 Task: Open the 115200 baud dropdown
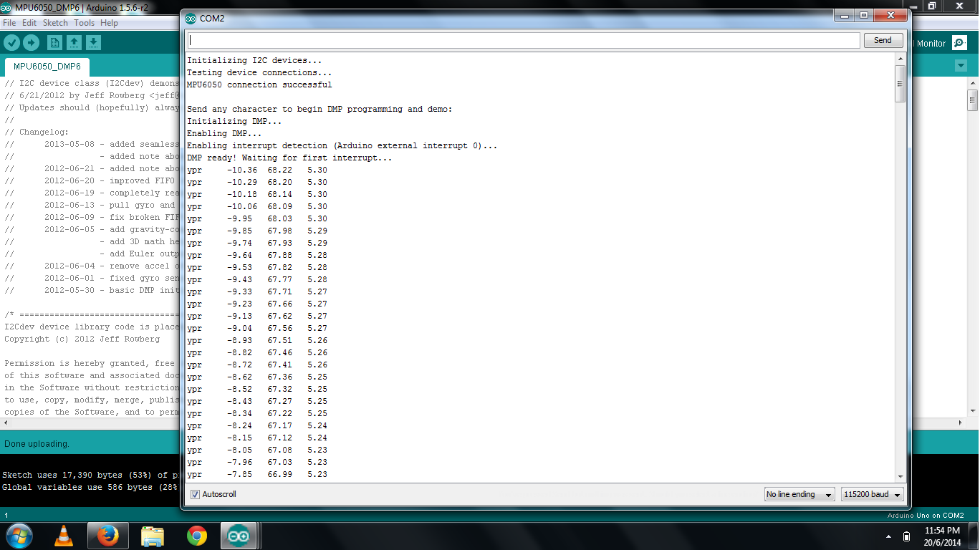point(873,494)
